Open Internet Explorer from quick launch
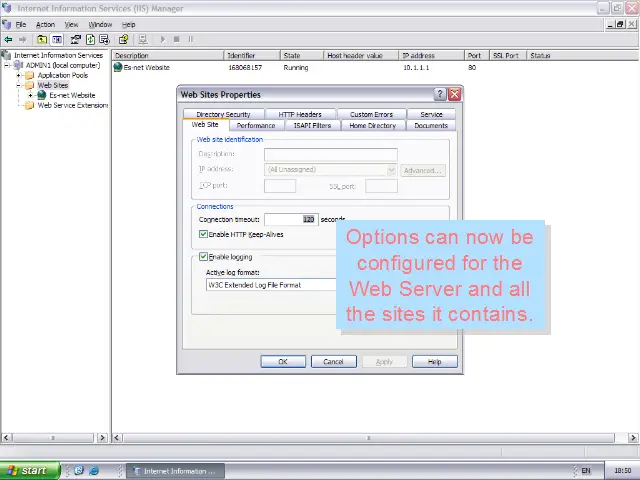640x480 pixels. pyautogui.click(x=93, y=471)
